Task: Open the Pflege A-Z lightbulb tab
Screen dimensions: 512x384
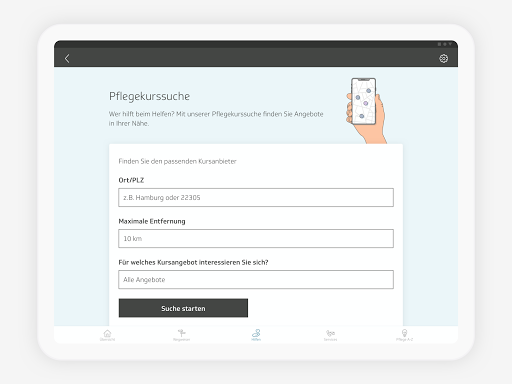Action: [404, 335]
